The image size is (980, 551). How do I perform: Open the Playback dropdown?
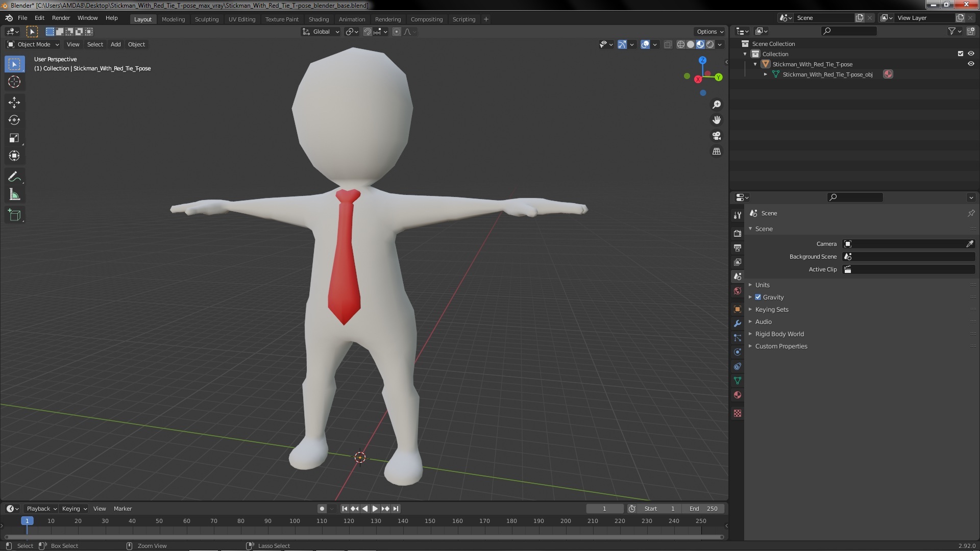coord(41,509)
